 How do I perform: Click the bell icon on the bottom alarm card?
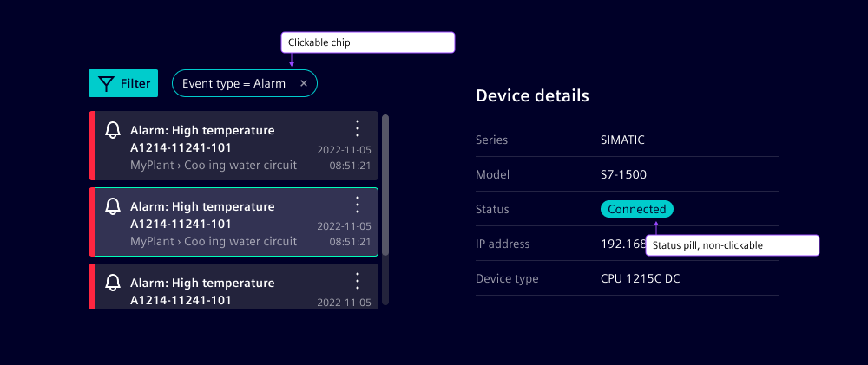112,283
